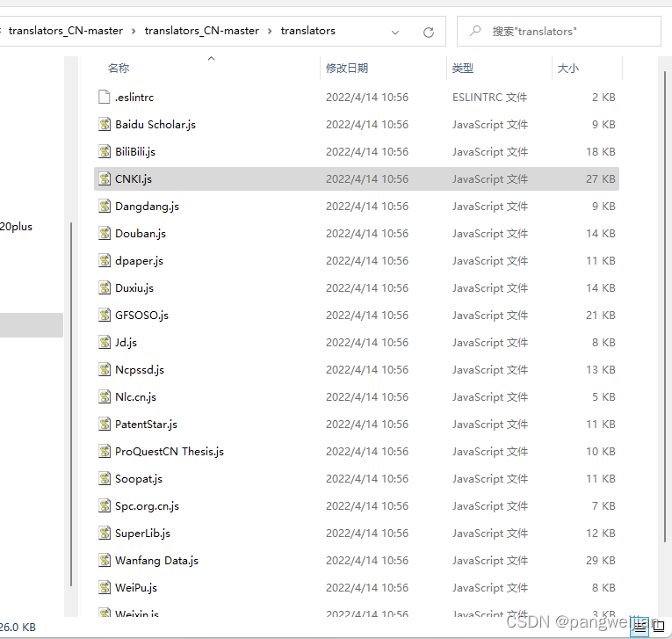This screenshot has height=639, width=672.
Task: Sort files by 名称 column
Action: pos(119,68)
